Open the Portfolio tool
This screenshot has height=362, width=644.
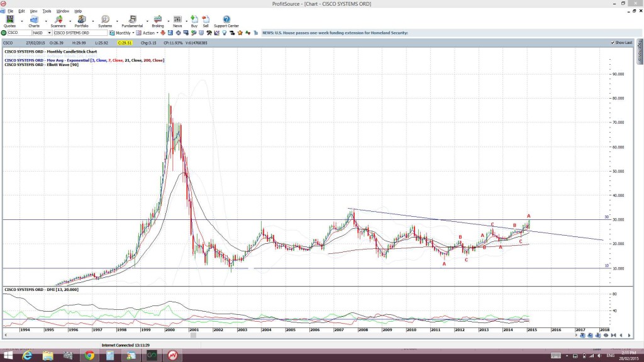81,21
